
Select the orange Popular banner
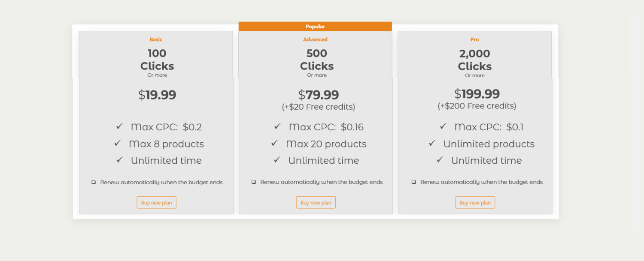(x=315, y=26)
